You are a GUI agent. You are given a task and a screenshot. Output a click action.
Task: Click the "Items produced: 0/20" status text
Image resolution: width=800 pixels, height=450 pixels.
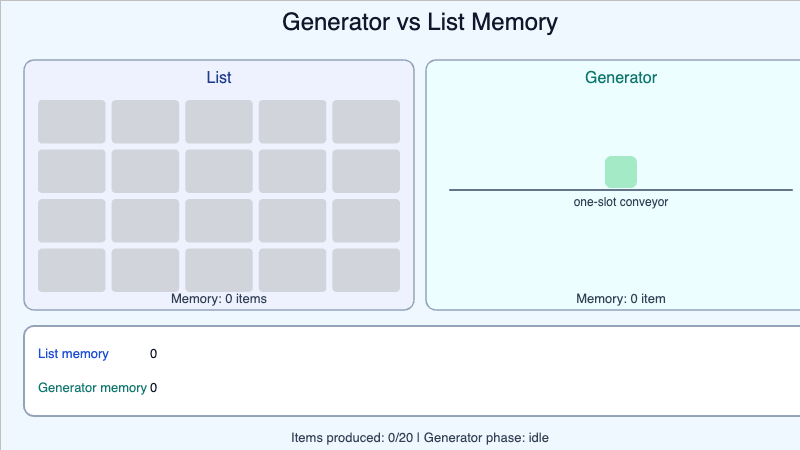(x=352, y=438)
